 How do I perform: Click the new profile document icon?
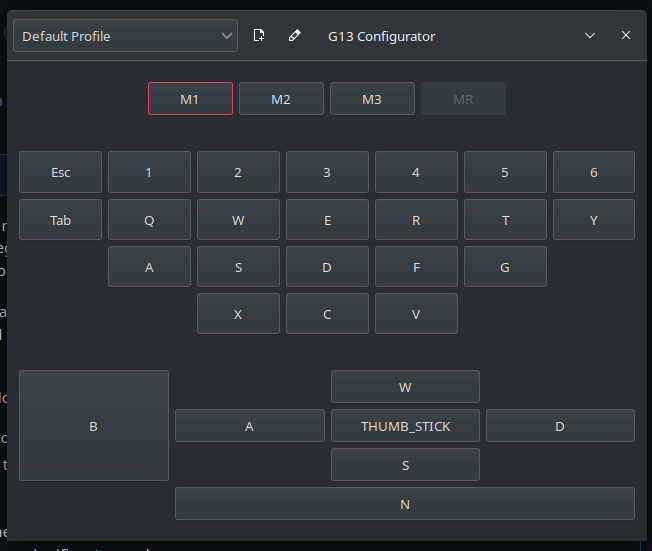(259, 35)
